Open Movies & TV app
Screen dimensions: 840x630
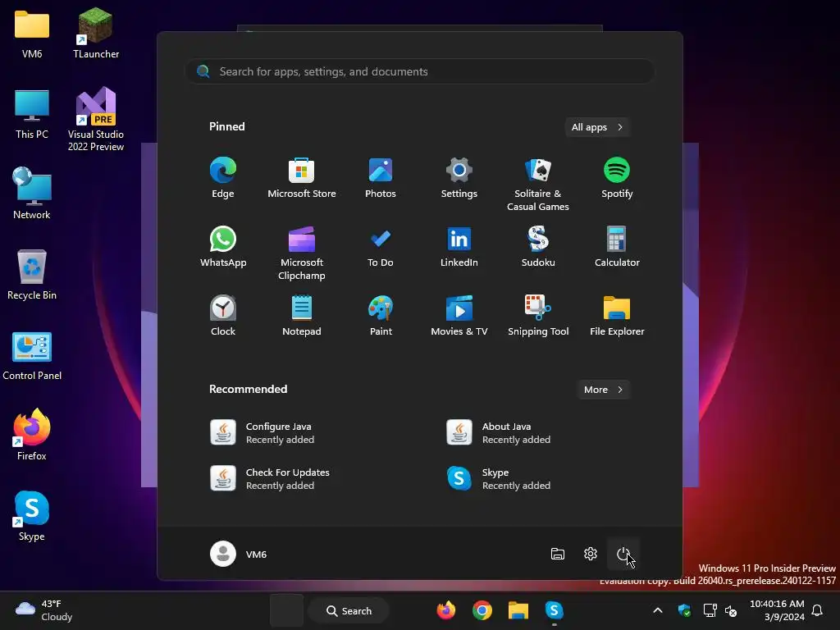tap(459, 316)
